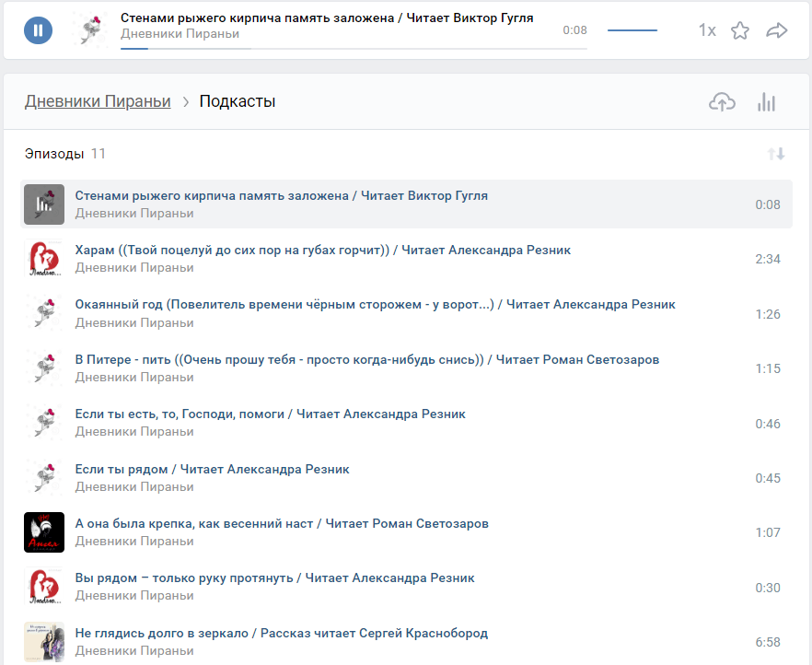Play Не глядись долго в зеркало thumbnail

coord(44,642)
